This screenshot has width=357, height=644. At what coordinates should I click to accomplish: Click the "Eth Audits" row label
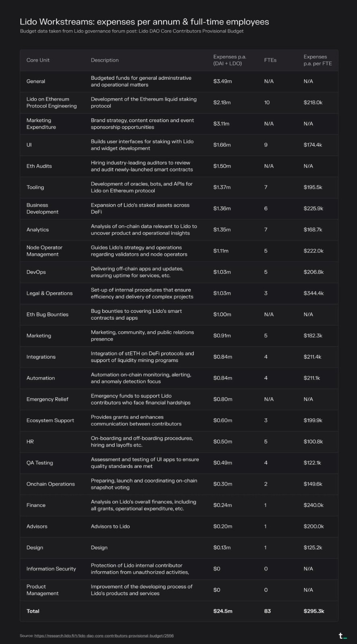coord(39,166)
